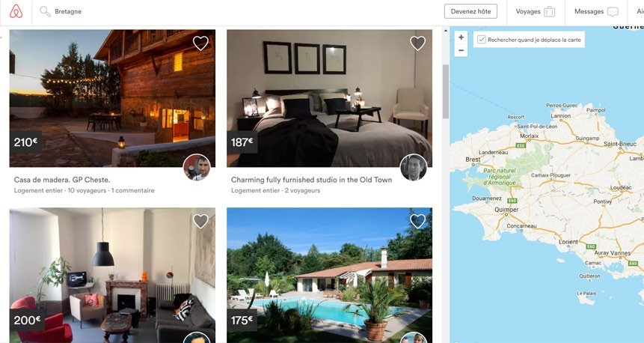Open Casa de madera. GP Cheste. listing title

pos(62,180)
